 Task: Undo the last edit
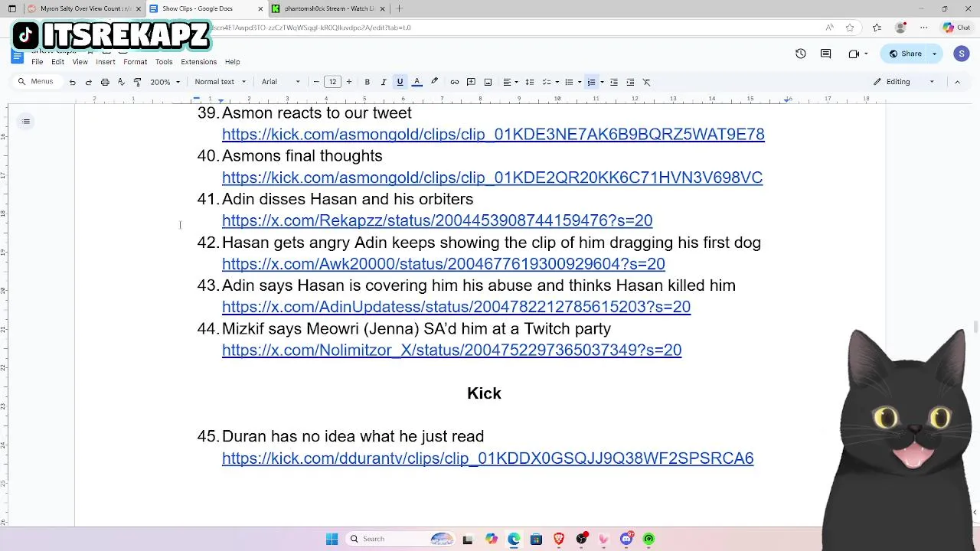coord(72,82)
